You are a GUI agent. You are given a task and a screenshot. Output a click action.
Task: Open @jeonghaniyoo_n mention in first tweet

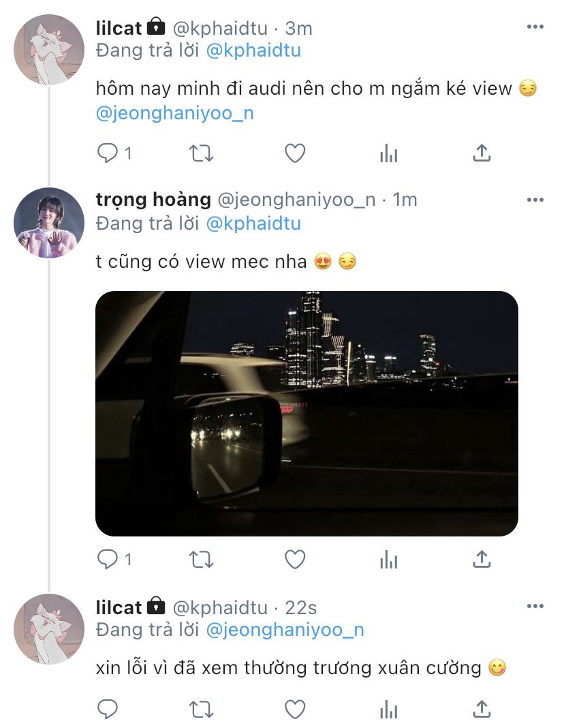(175, 113)
